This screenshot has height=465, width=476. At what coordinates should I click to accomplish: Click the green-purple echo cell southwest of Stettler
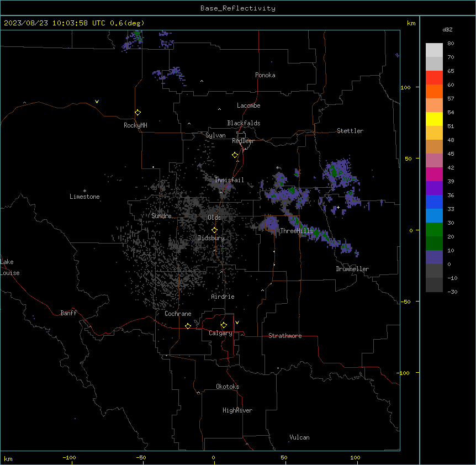(341, 174)
